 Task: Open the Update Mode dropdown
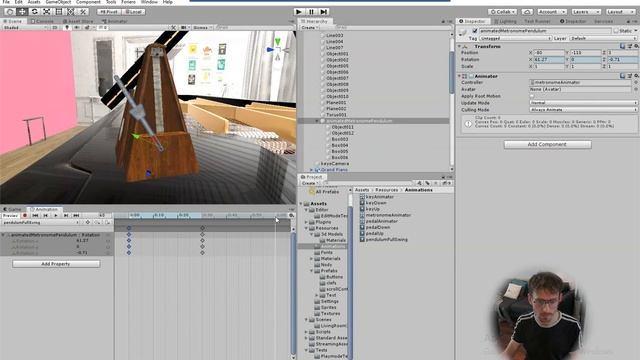(583, 103)
